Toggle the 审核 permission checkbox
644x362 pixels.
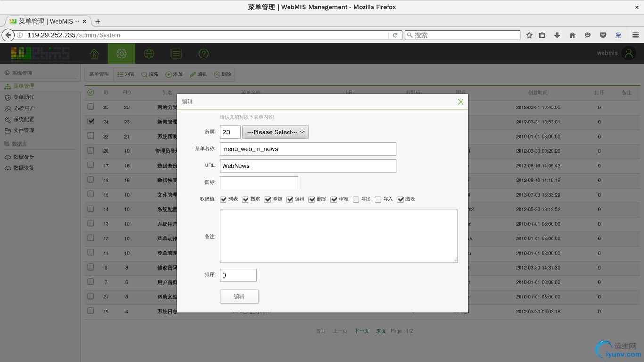334,199
